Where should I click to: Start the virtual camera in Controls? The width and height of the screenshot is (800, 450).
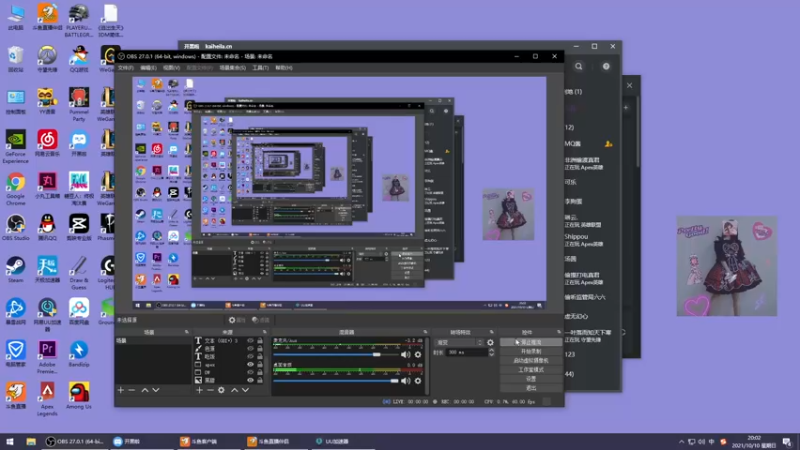click(531, 361)
